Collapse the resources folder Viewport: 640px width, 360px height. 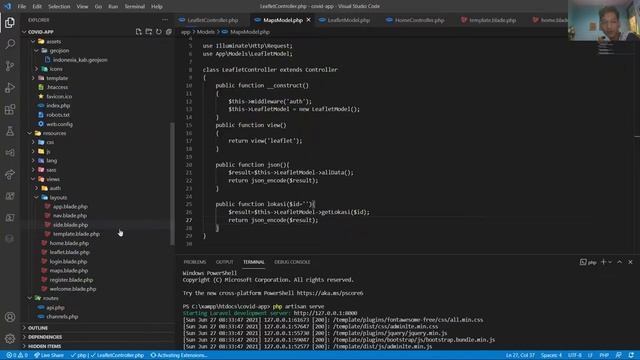coord(30,133)
